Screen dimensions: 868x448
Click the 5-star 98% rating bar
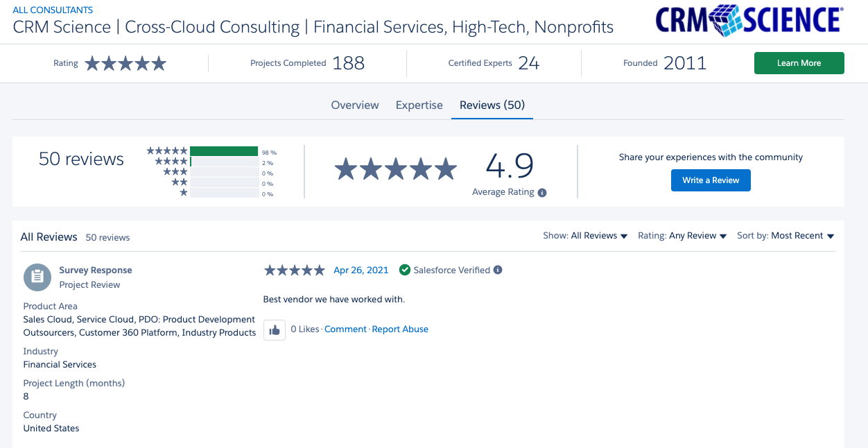tap(224, 151)
